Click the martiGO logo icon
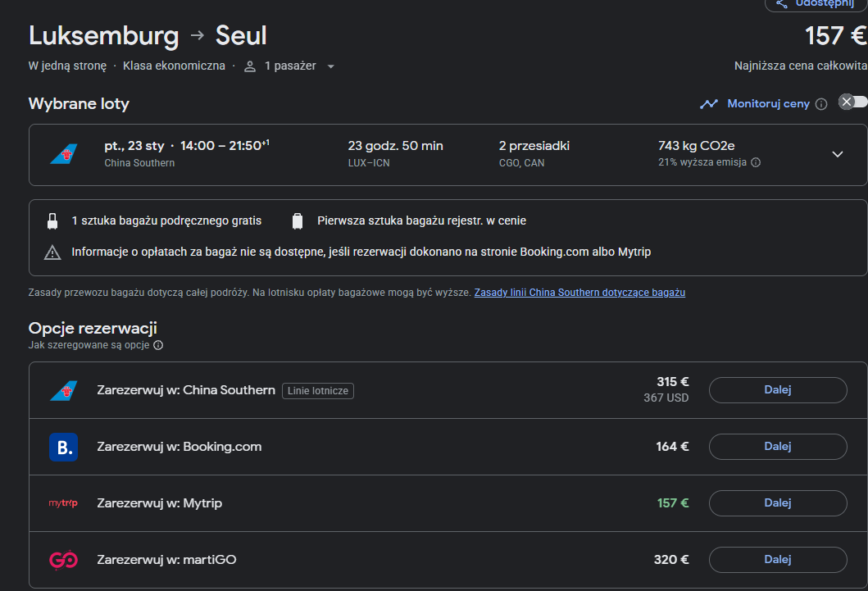The height and width of the screenshot is (591, 868). [64, 560]
